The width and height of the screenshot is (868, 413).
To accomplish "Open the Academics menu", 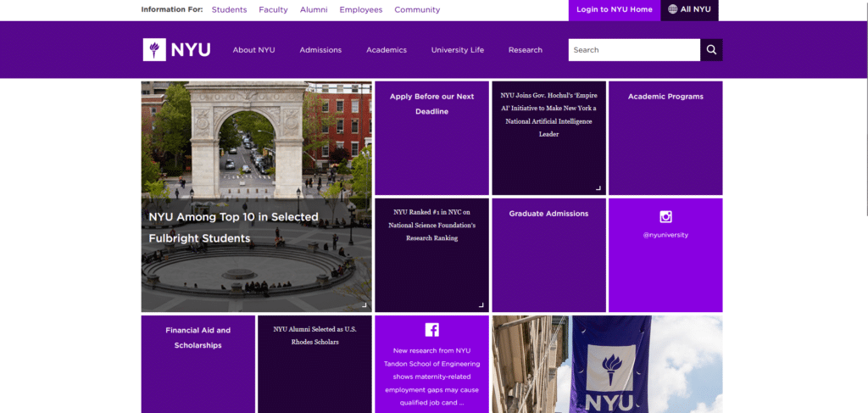I will (387, 50).
